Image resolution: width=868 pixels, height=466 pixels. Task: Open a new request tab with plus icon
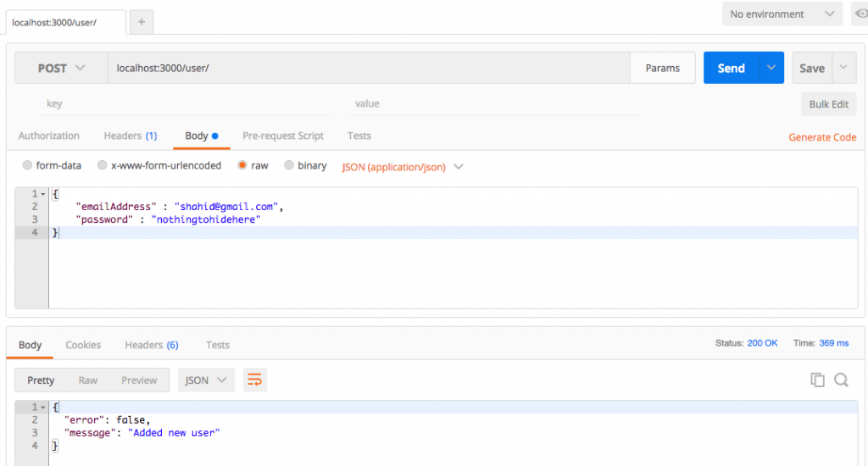tap(142, 22)
